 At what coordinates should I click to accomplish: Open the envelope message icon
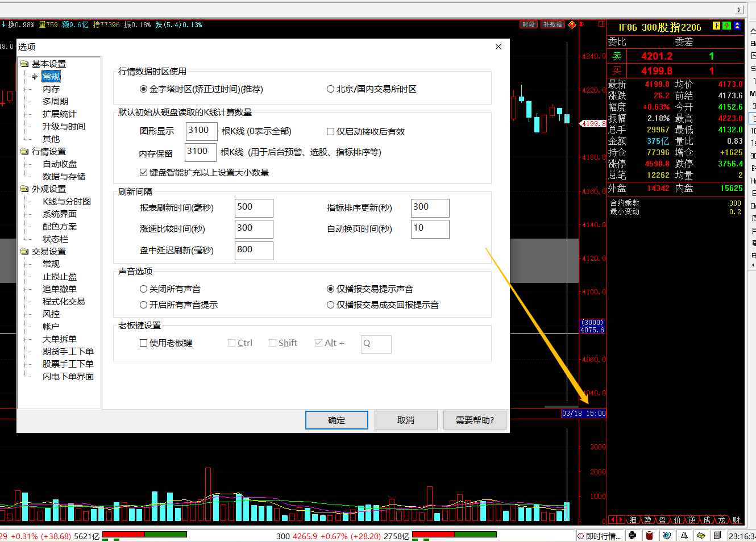click(701, 535)
